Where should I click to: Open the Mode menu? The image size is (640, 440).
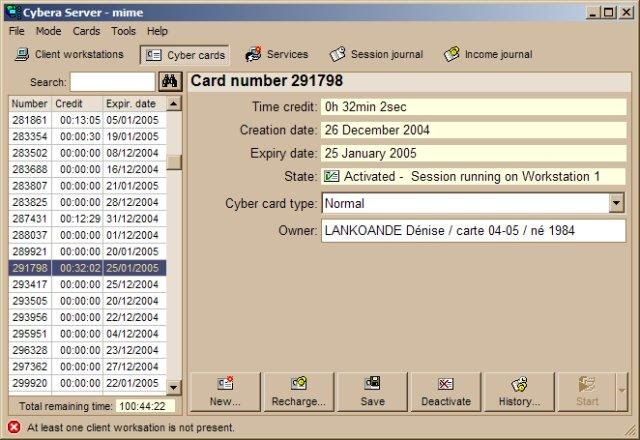(x=48, y=31)
